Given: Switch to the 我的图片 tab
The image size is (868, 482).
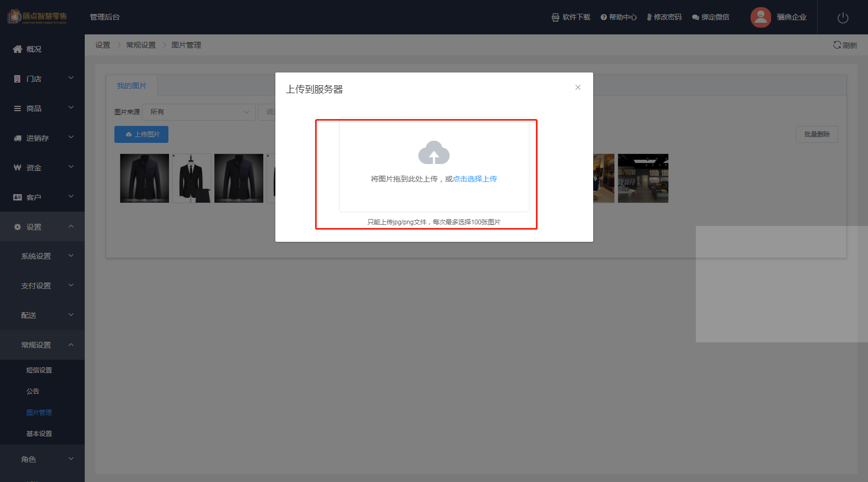Looking at the screenshot, I should coord(132,86).
